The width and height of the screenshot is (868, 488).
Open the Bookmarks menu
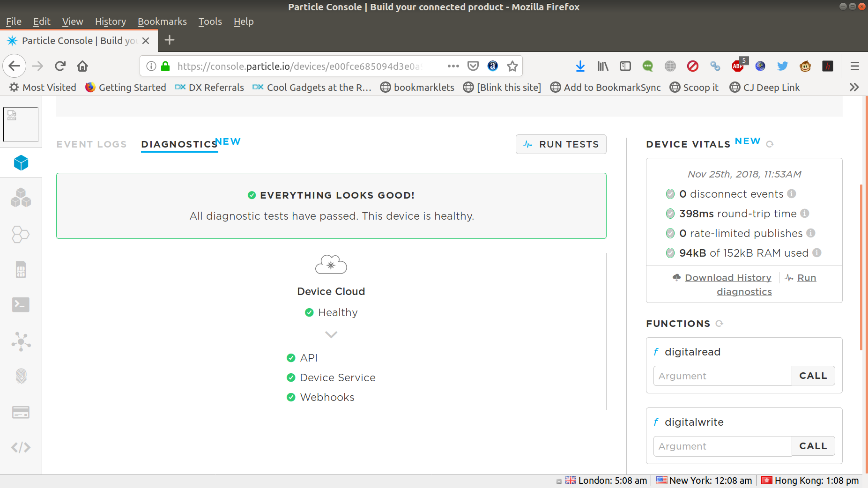[x=162, y=22]
